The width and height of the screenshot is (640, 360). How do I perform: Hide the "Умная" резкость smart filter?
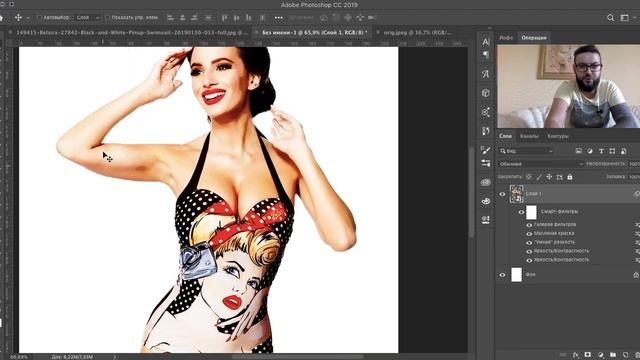click(529, 243)
